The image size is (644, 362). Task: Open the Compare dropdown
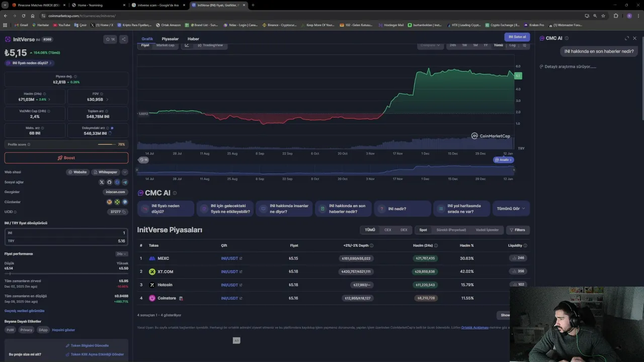coord(430,45)
